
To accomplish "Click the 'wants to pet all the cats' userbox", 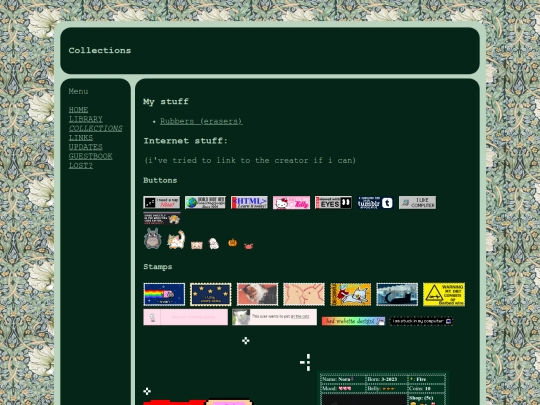I will pyautogui.click(x=274, y=317).
